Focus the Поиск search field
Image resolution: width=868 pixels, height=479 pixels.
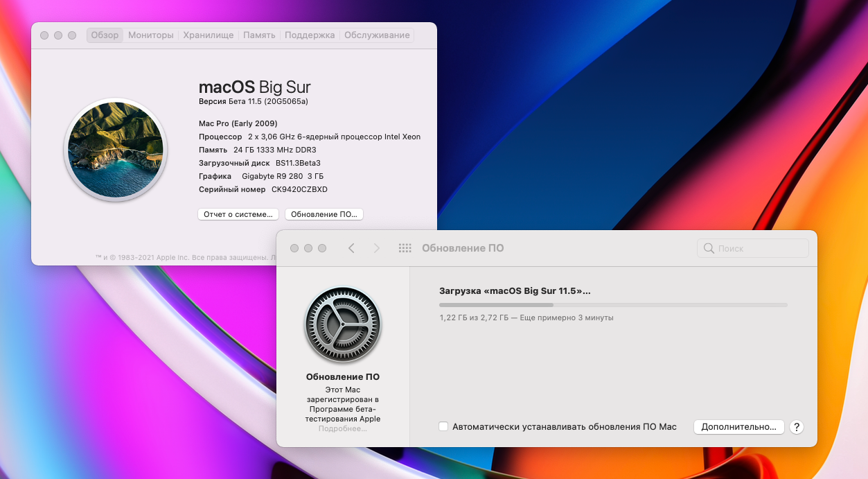click(x=753, y=248)
